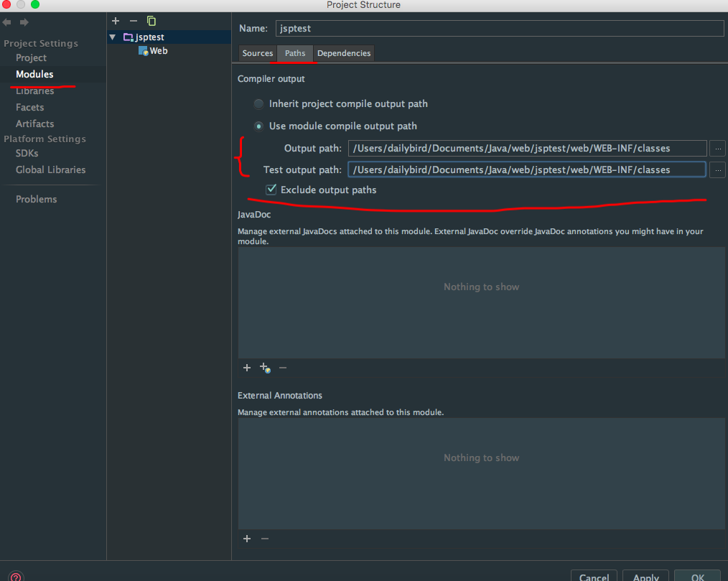728x581 pixels.
Task: Open the Problems section
Action: pos(36,199)
